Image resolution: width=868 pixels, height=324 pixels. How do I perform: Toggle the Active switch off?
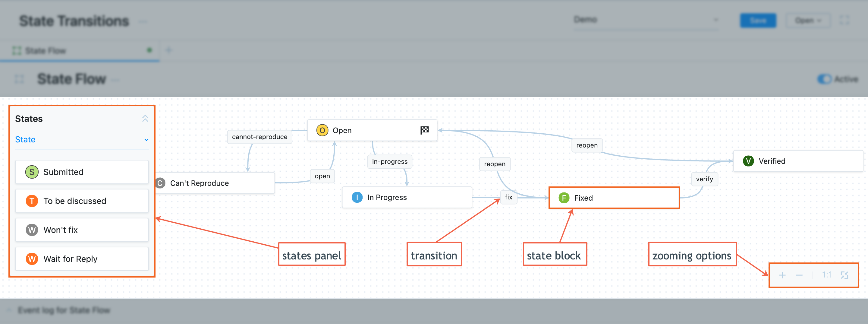point(824,79)
